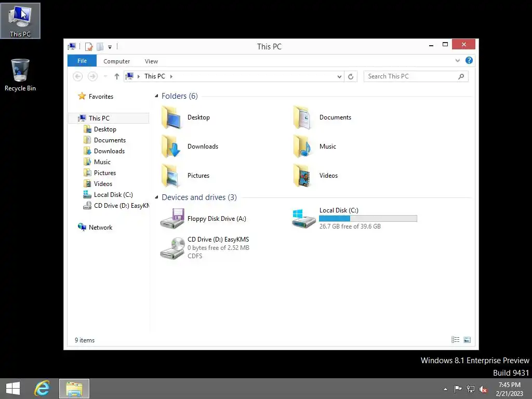Open the Music folder in Folders section
The height and width of the screenshot is (399, 532).
[314, 147]
